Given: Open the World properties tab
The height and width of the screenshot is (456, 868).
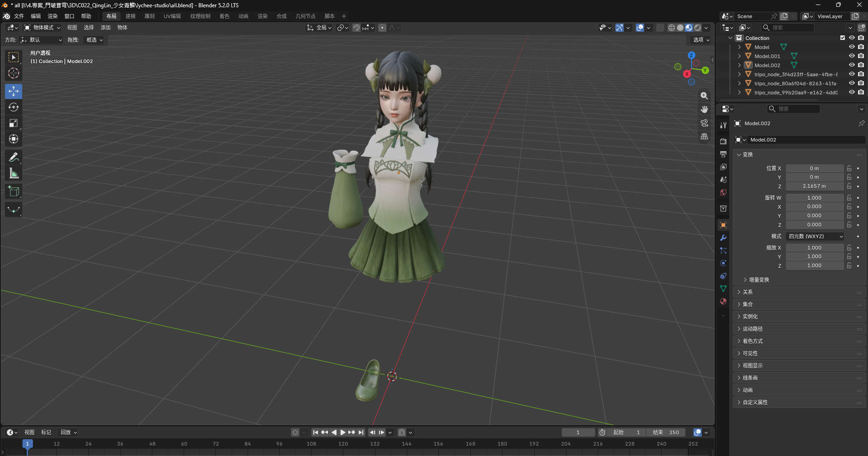Looking at the screenshot, I should click(723, 192).
